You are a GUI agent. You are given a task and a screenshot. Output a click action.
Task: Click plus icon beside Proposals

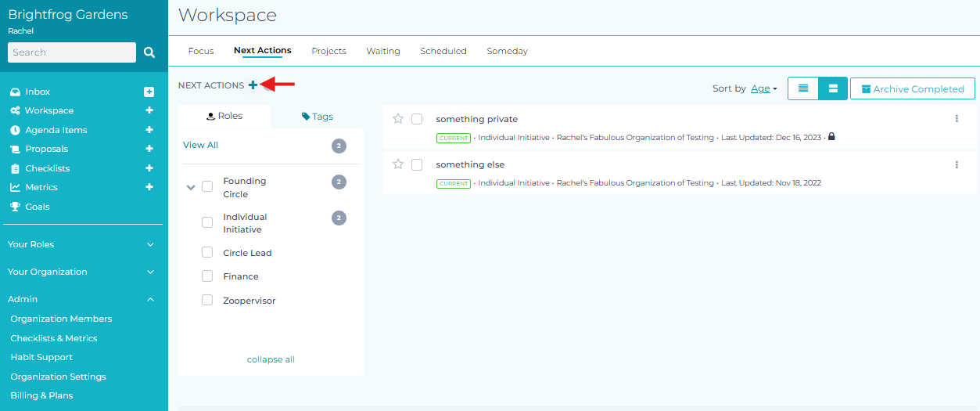tap(149, 149)
